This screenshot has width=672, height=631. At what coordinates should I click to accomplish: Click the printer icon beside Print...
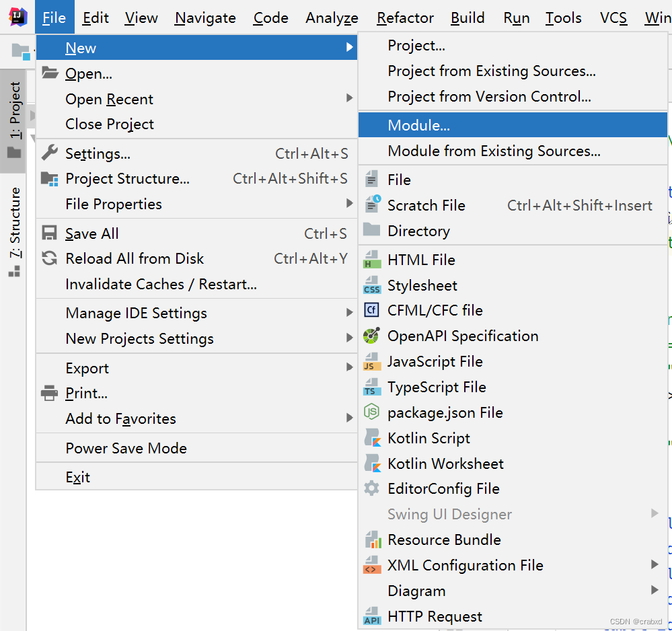(x=49, y=393)
